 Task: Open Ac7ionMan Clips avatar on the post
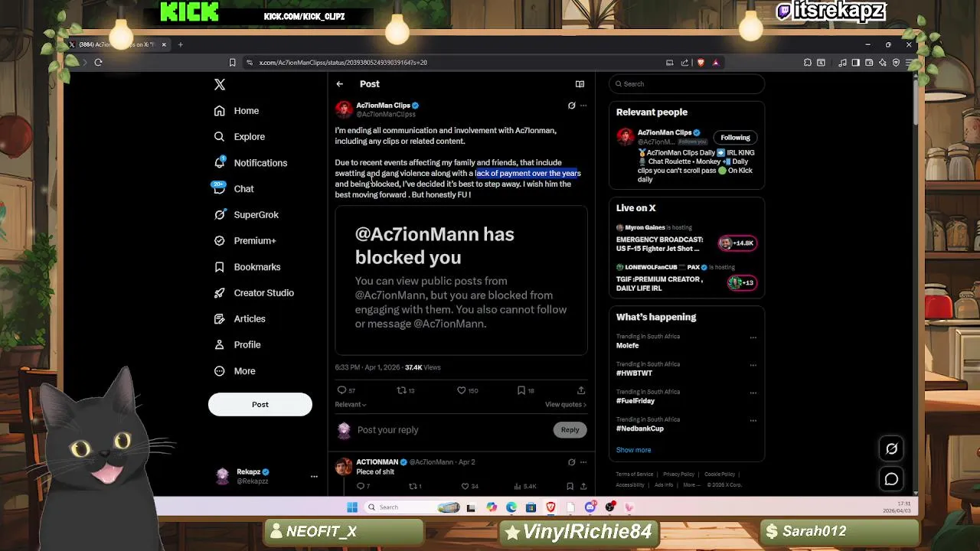pos(344,109)
